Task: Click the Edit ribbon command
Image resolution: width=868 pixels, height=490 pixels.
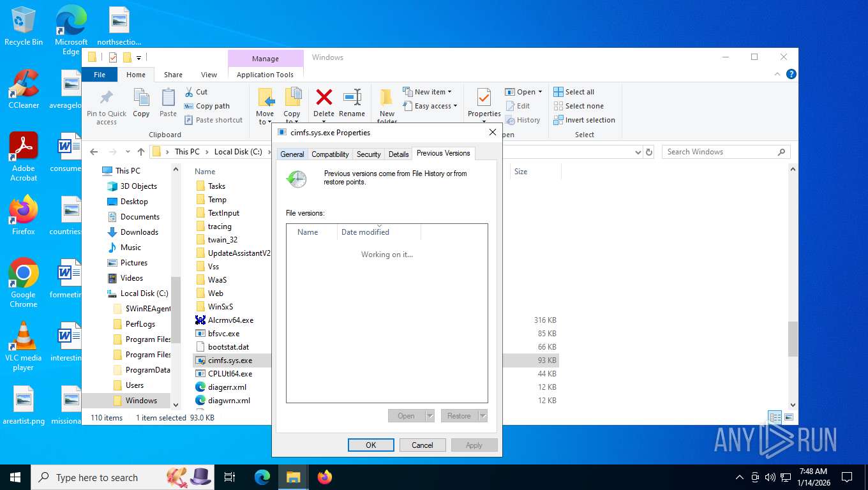Action: coord(518,106)
